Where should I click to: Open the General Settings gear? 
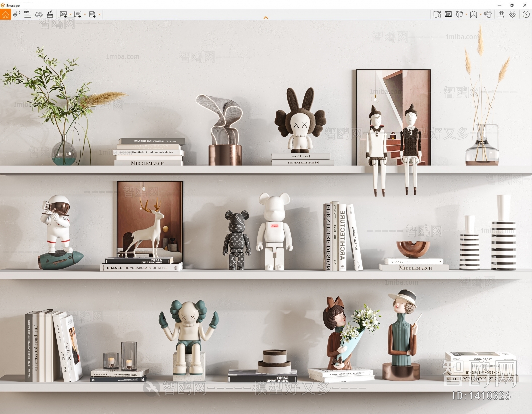click(x=513, y=14)
